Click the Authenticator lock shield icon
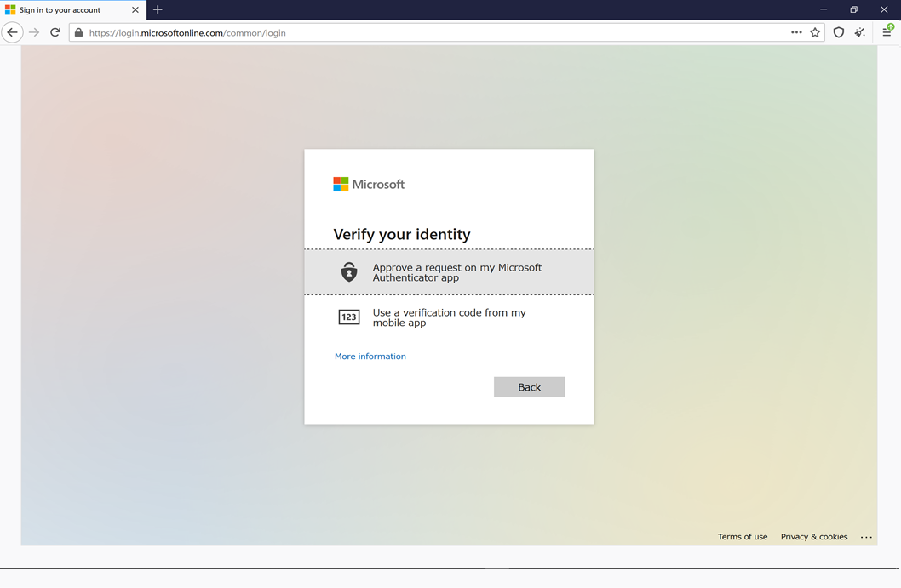 click(349, 272)
